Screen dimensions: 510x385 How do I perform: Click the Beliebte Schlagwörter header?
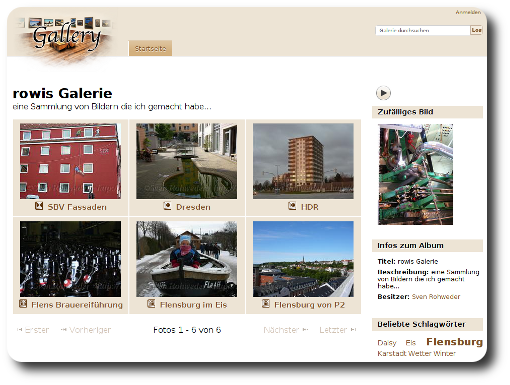[x=427, y=324]
